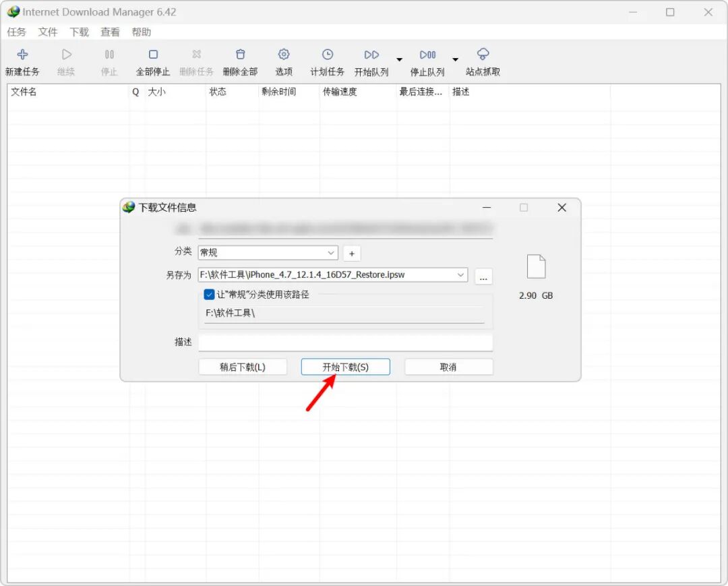This screenshot has width=728, height=586.
Task: Click the 取消 cancel button
Action: pyautogui.click(x=448, y=367)
